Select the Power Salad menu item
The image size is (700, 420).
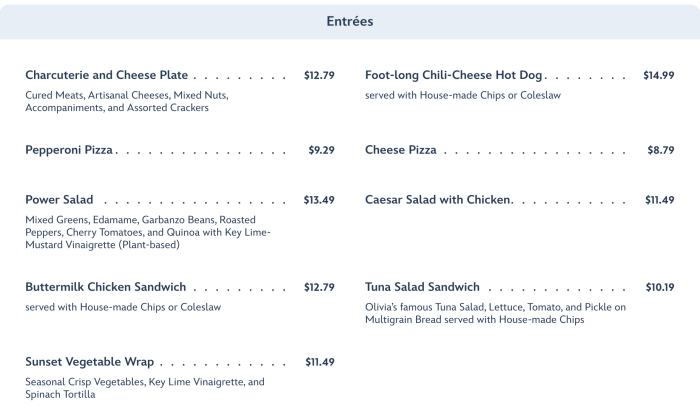[x=59, y=200]
